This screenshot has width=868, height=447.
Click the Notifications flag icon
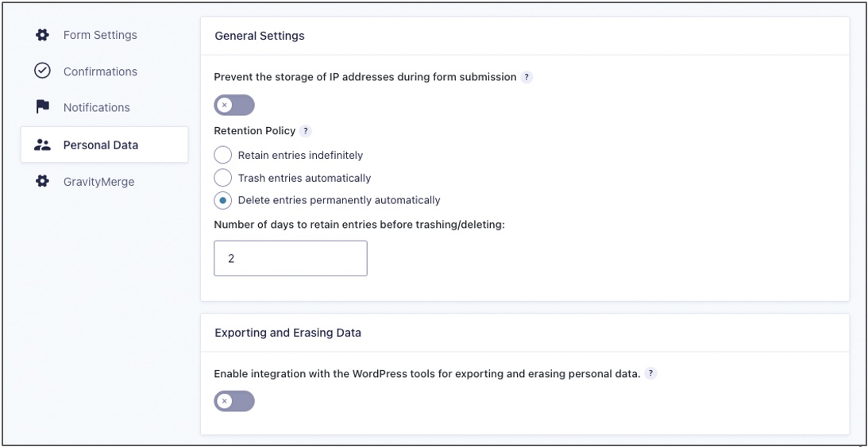(42, 107)
